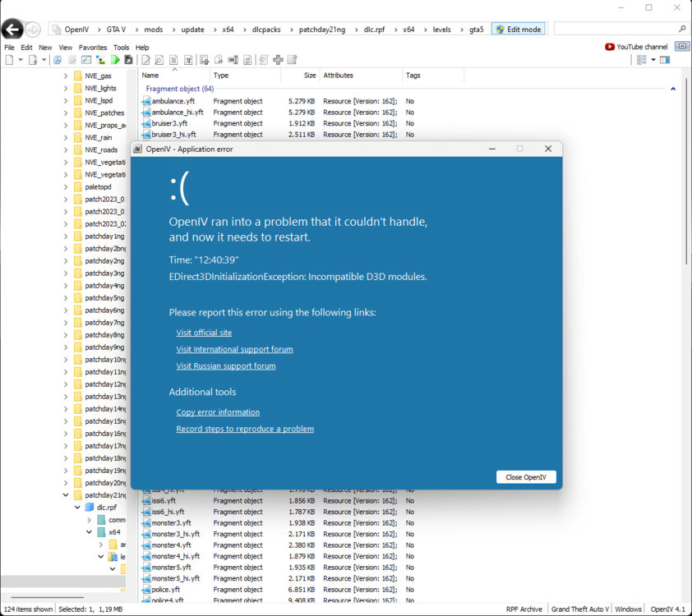Collapse the dlc.rpf node in the sidebar
The width and height of the screenshot is (692, 616).
click(77, 507)
